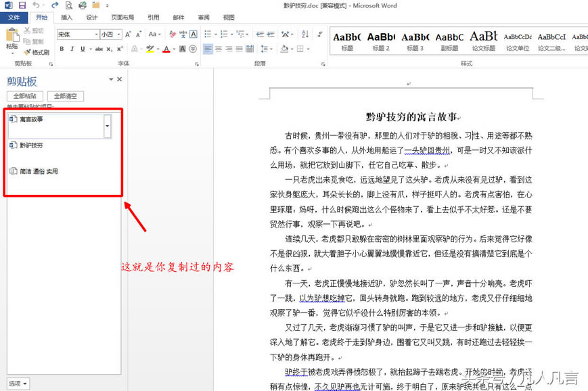The width and height of the screenshot is (588, 391).
Task: Toggle Italic formatting
Action: pos(72,49)
